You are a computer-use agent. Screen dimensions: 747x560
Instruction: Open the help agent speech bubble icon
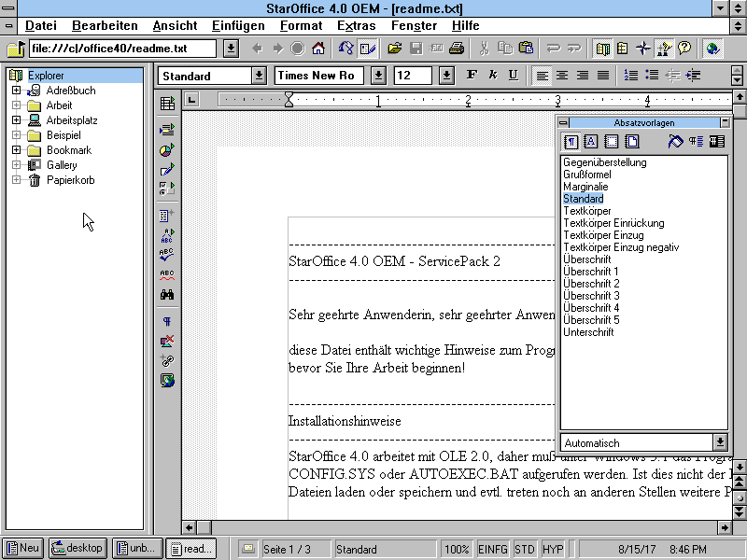(x=684, y=49)
